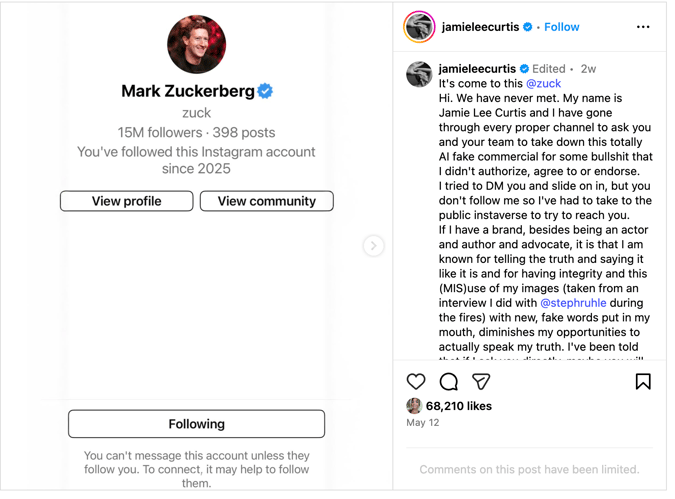Save post with the bookmark icon
The width and height of the screenshot is (675, 499).
click(643, 381)
